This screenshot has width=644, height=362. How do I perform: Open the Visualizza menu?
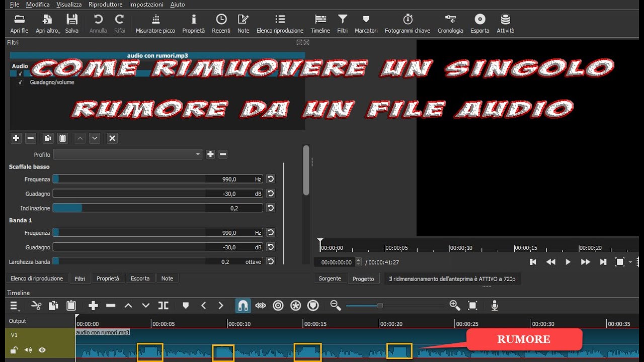tap(69, 5)
